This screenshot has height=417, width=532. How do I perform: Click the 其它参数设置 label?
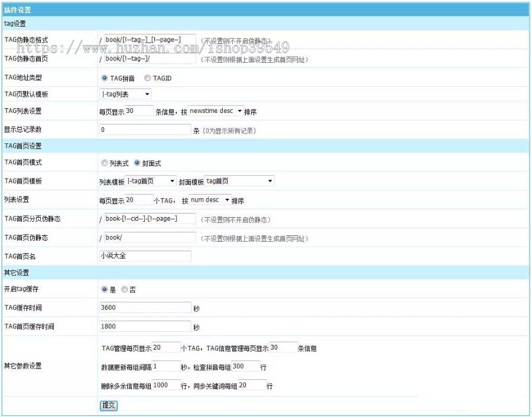(x=22, y=366)
